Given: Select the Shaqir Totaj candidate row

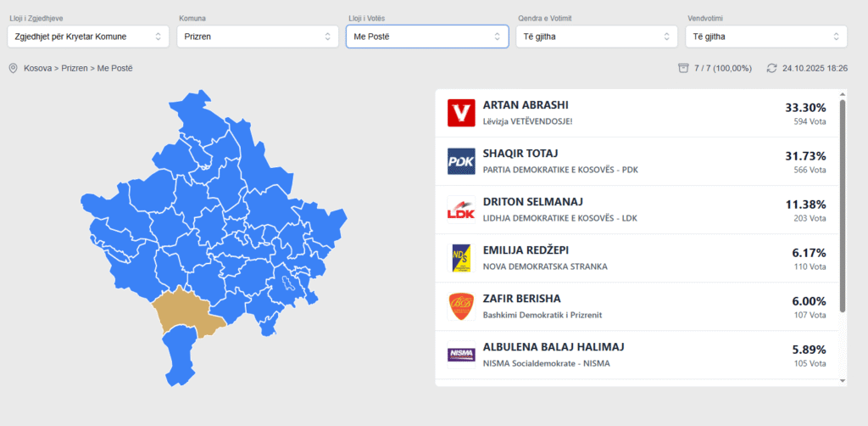Looking at the screenshot, I should coord(636,161).
